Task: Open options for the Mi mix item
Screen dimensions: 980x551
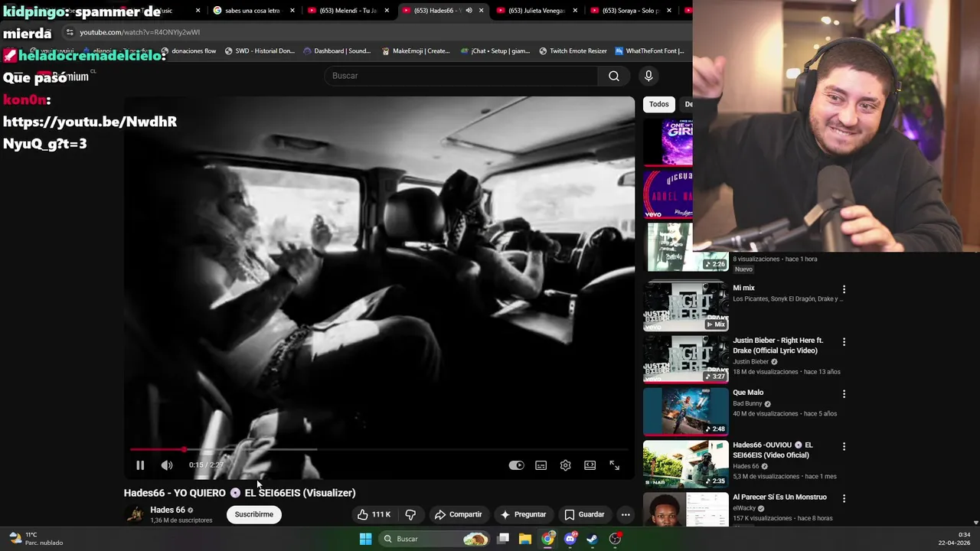Action: (844, 289)
